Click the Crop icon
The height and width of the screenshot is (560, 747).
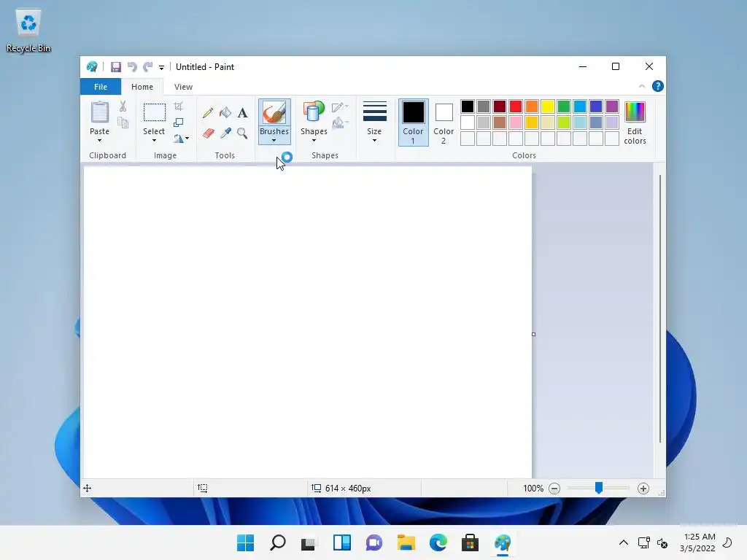178,106
